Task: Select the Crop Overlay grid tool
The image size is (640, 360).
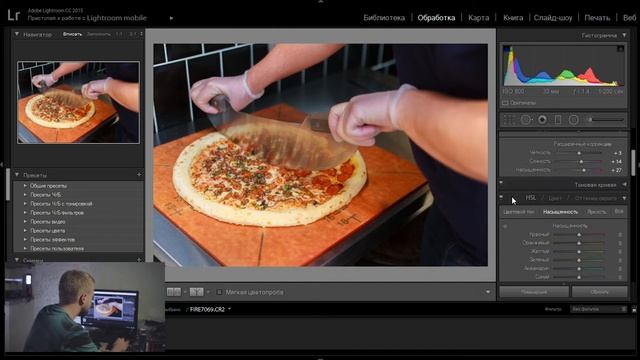Action: click(509, 120)
